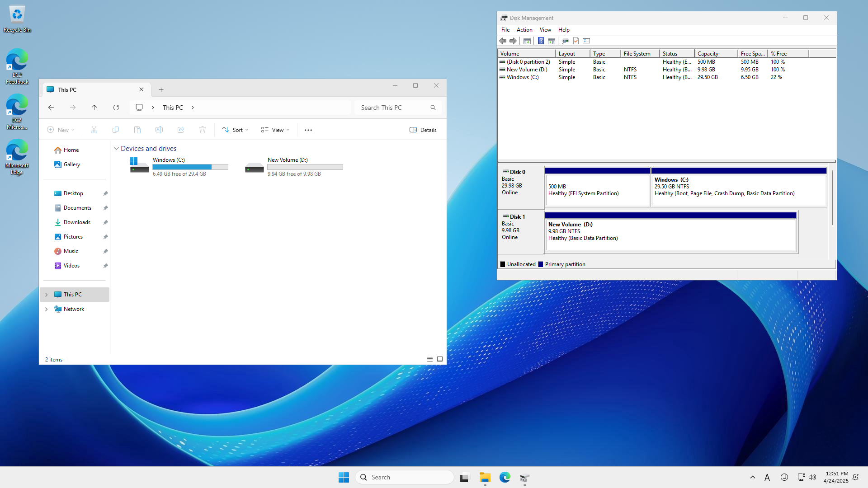
Task: Expand This PC in navigation pane
Action: tap(46, 295)
